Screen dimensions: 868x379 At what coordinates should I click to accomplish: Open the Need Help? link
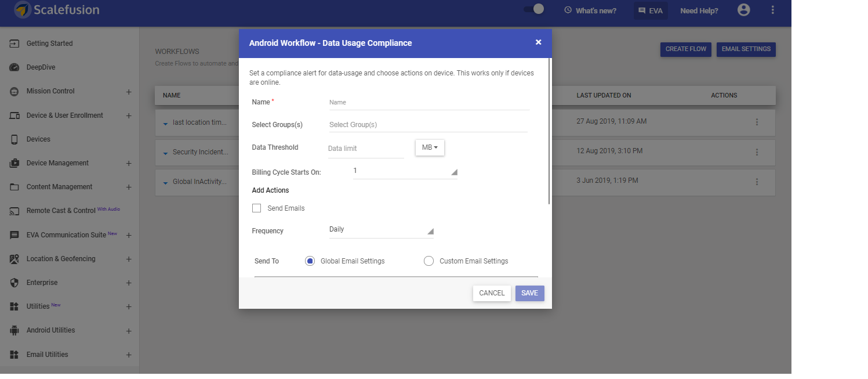tap(699, 10)
